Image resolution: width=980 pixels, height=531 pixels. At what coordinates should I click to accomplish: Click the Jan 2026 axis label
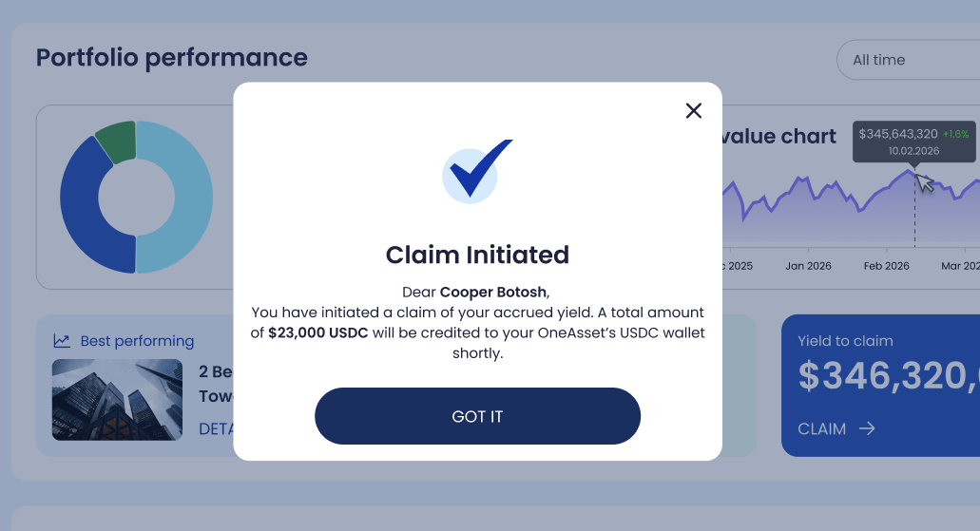tap(808, 266)
